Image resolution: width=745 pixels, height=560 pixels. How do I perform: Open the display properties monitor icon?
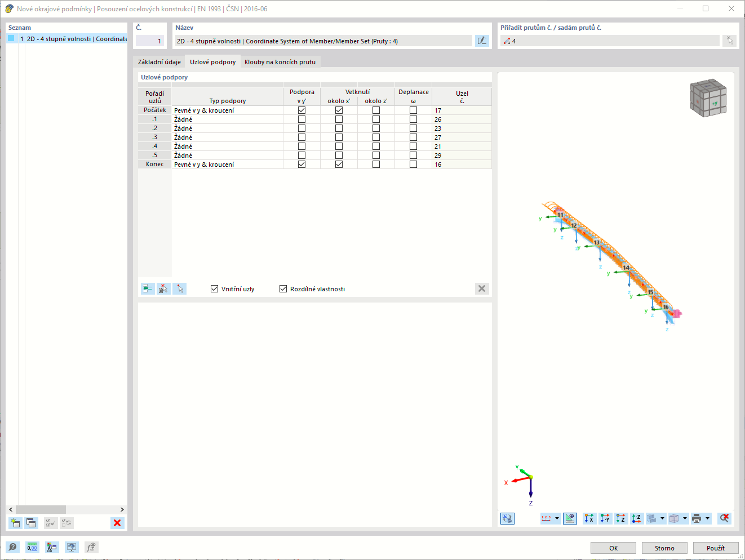pos(72,547)
